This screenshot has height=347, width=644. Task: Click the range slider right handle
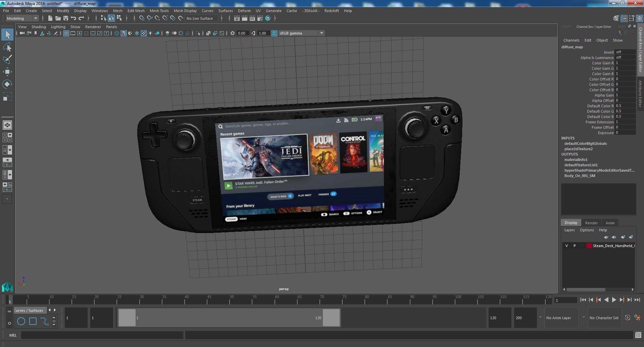point(331,318)
